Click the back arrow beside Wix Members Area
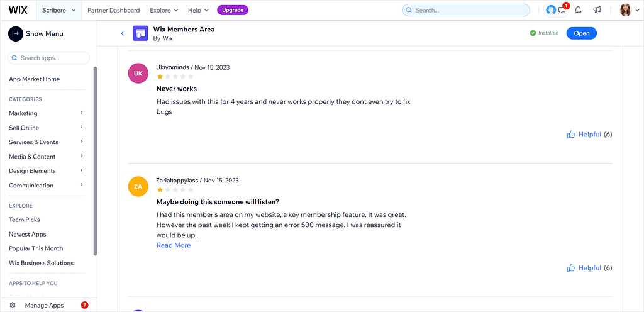Image resolution: width=644 pixels, height=312 pixels. pyautogui.click(x=123, y=34)
